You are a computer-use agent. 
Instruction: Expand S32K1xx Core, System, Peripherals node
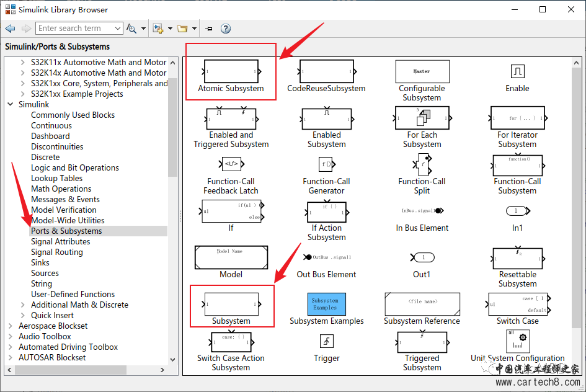coord(23,83)
